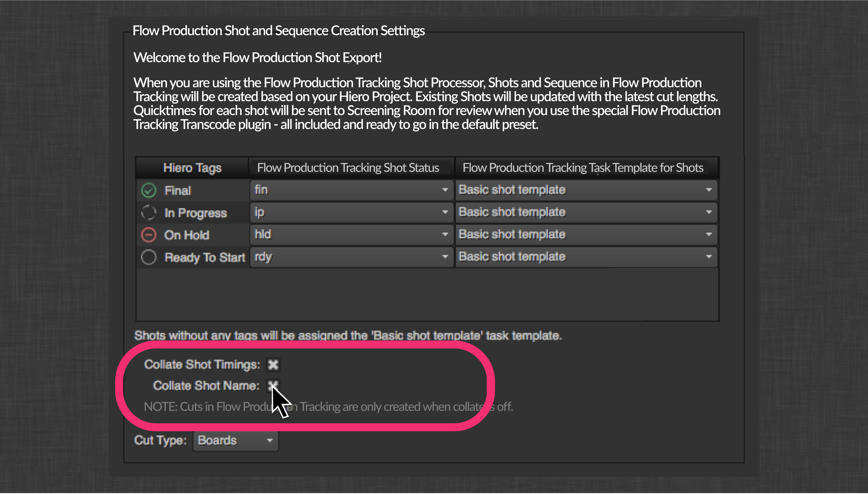
Task: Open the 'fin' shot status dropdown
Action: (351, 190)
